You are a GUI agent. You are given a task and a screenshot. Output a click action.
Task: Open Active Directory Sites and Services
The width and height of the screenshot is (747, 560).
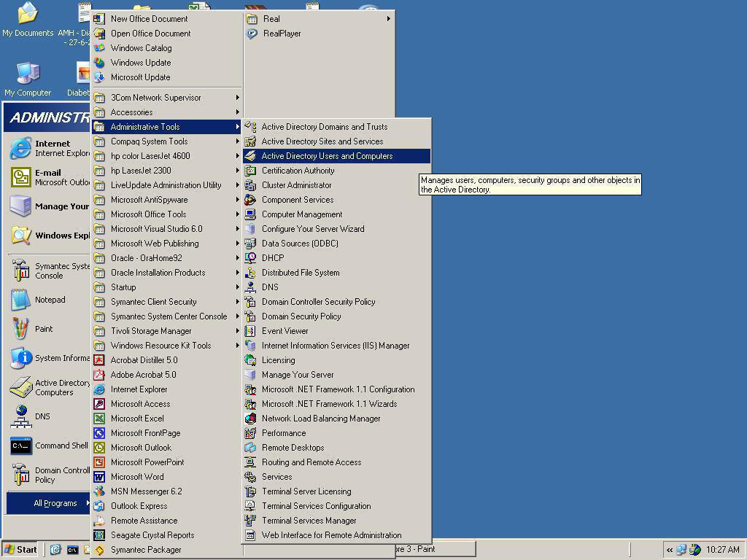tap(336, 141)
